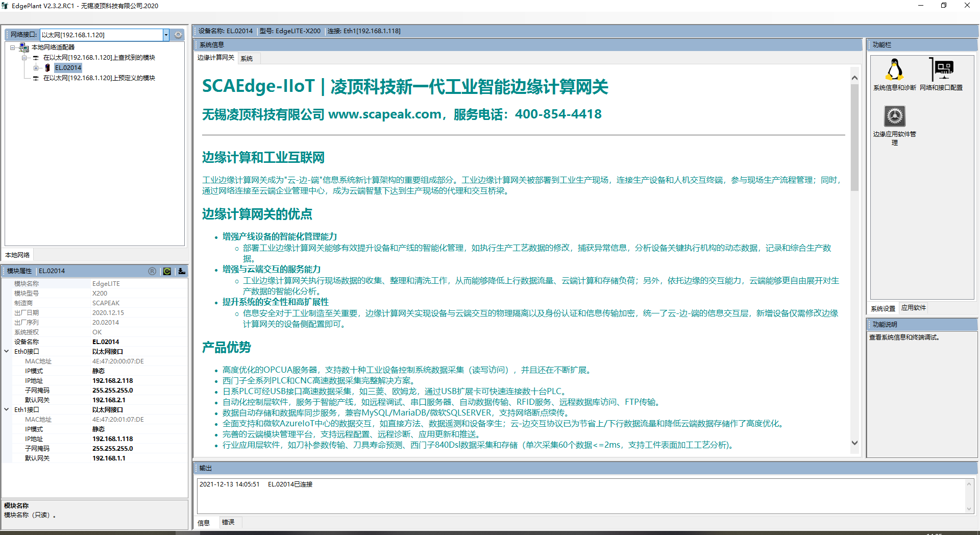This screenshot has height=535, width=980.
Task: Select 在以太网[192.168.1.120]上查找到的模块 tree item
Action: (x=99, y=58)
